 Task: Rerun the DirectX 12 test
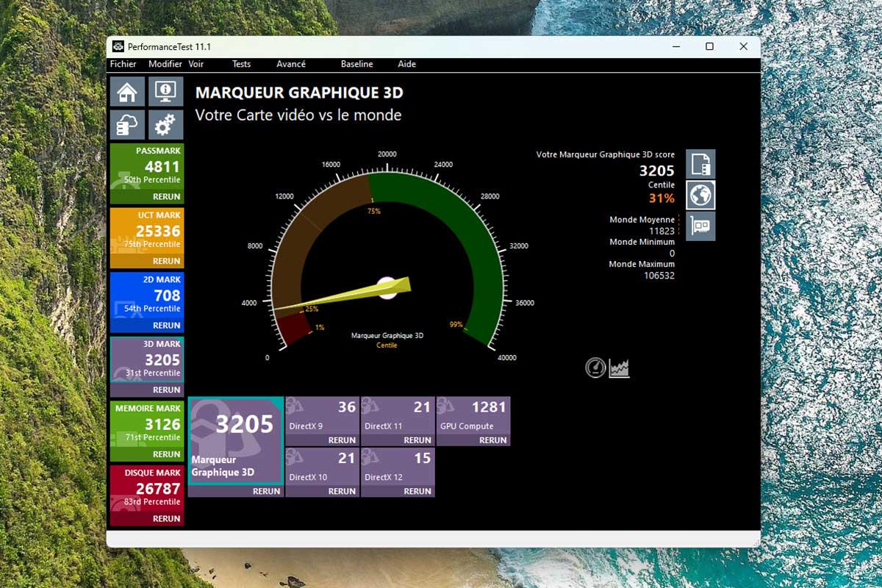coord(417,491)
